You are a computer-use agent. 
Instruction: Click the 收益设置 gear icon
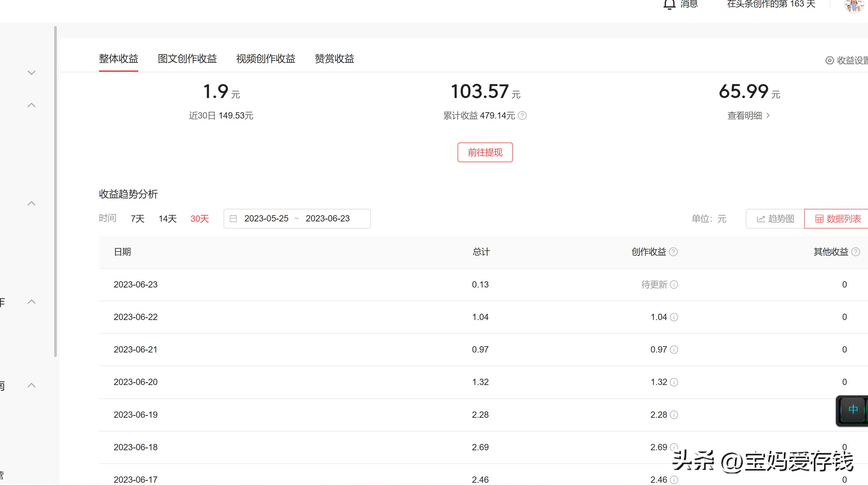tap(829, 60)
